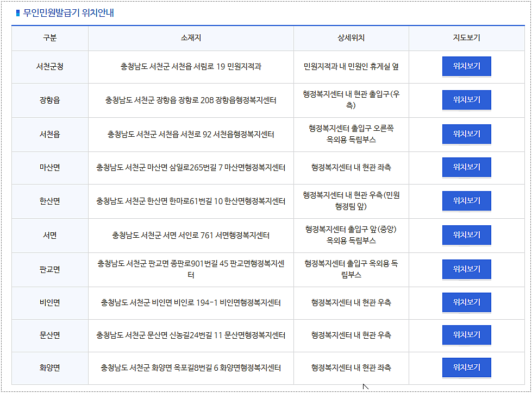Image resolution: width=532 pixels, height=393 pixels.
Task: Click address 삼일로265번길 7 마산면행정복지센터
Action: click(191, 168)
